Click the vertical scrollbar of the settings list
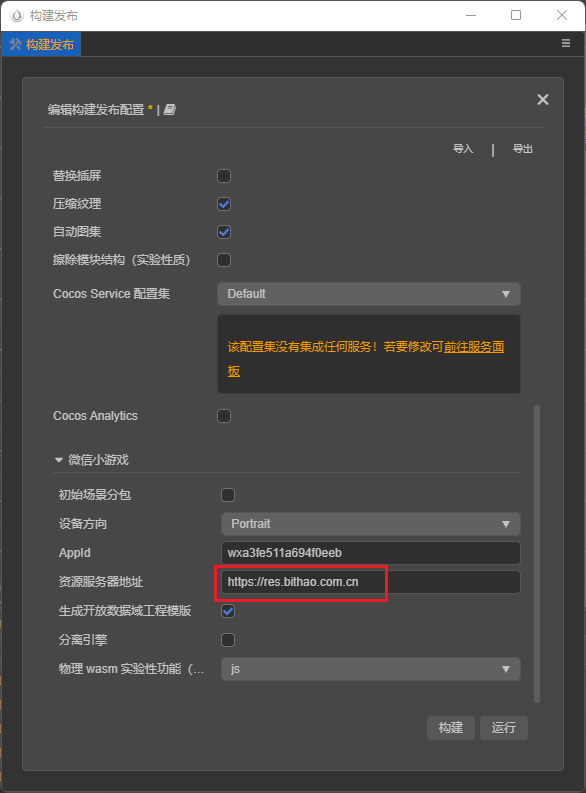586x793 pixels. [536, 554]
